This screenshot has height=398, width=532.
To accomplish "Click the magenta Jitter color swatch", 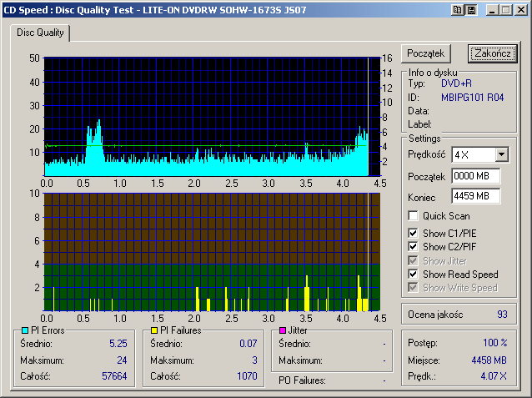I will click(x=283, y=330).
